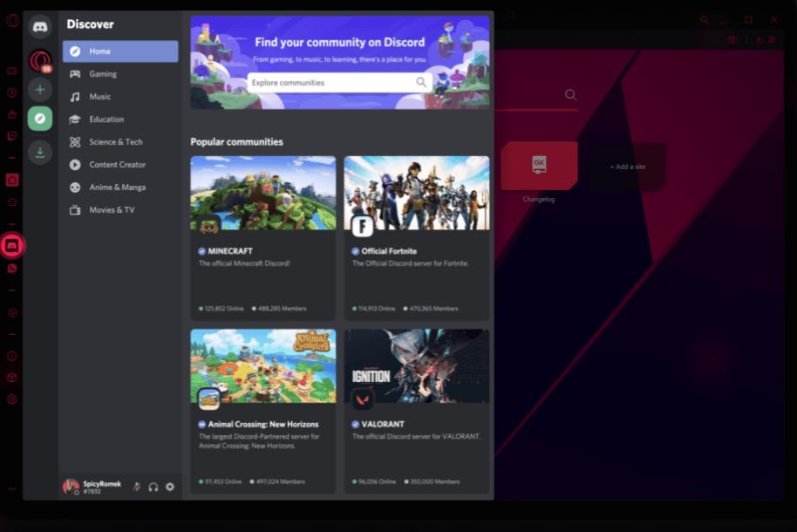Click the Add a site tile
Screen dimensions: 797x532
pos(628,167)
